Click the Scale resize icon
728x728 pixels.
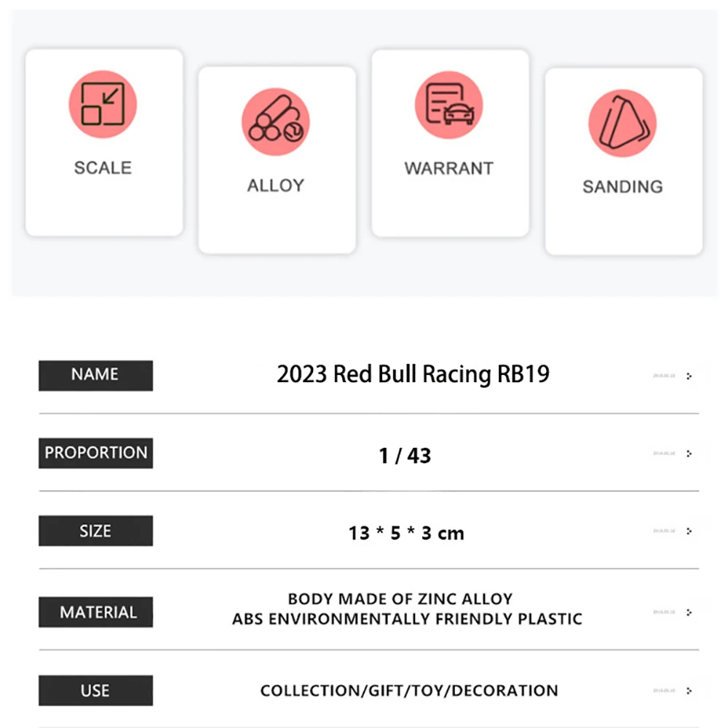103,104
